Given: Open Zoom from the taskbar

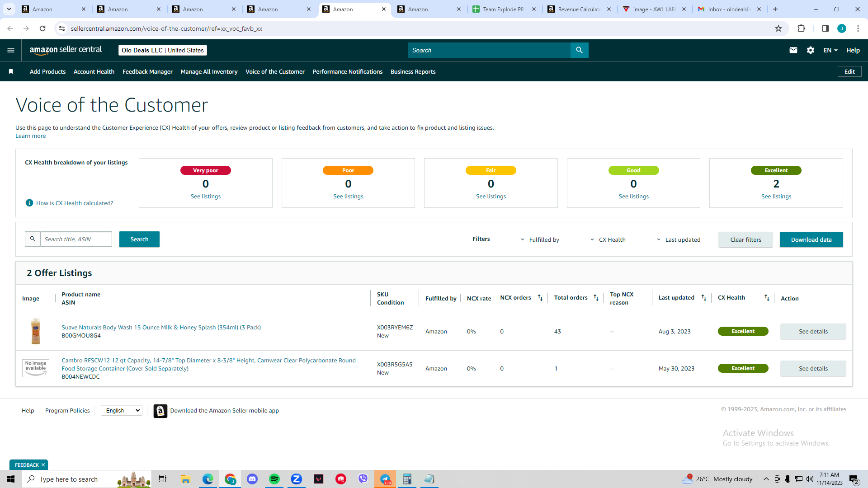Looking at the screenshot, I should pyautogui.click(x=297, y=479).
